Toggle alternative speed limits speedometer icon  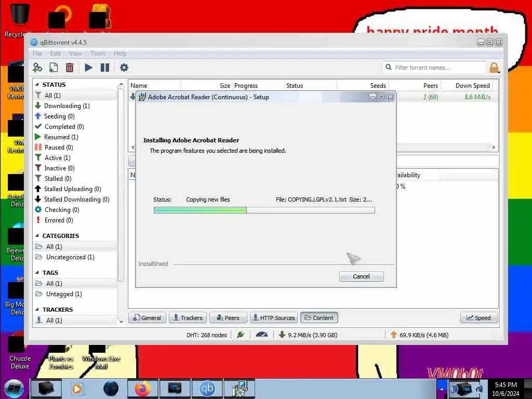(x=262, y=335)
